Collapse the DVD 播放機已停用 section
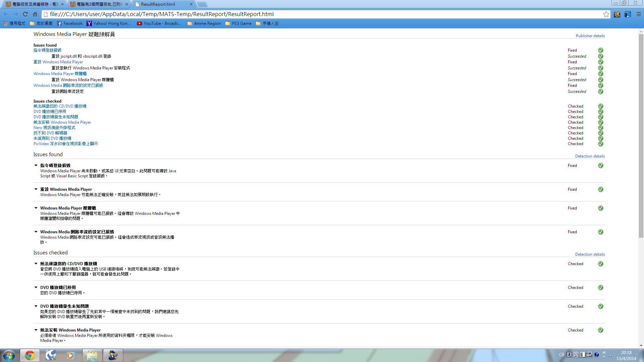 (36, 287)
